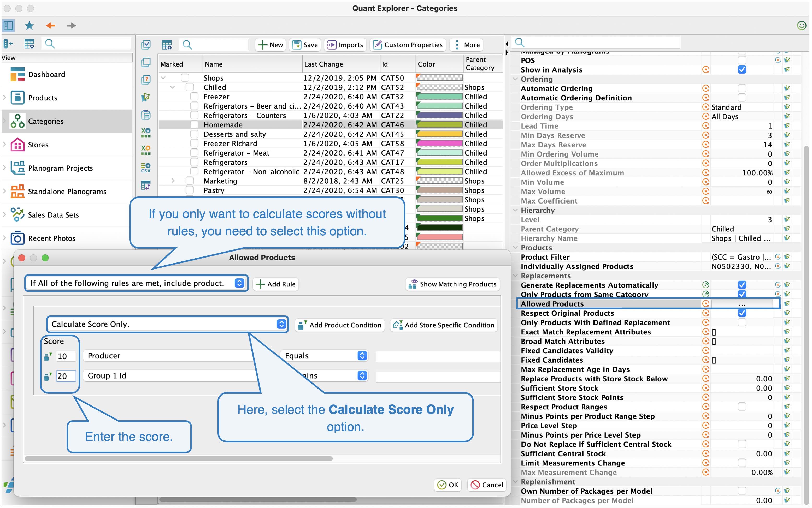Click the green Excel export icon
The image size is (812, 508).
point(146,132)
